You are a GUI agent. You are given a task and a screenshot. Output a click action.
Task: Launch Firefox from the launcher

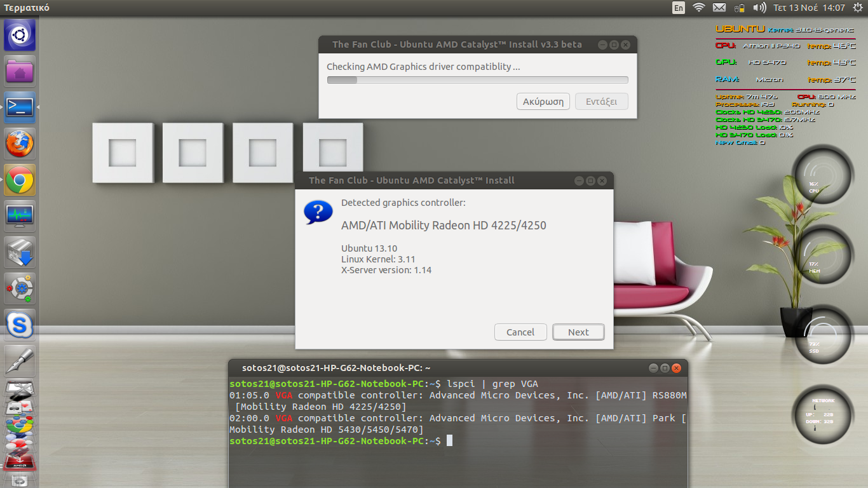[x=20, y=144]
